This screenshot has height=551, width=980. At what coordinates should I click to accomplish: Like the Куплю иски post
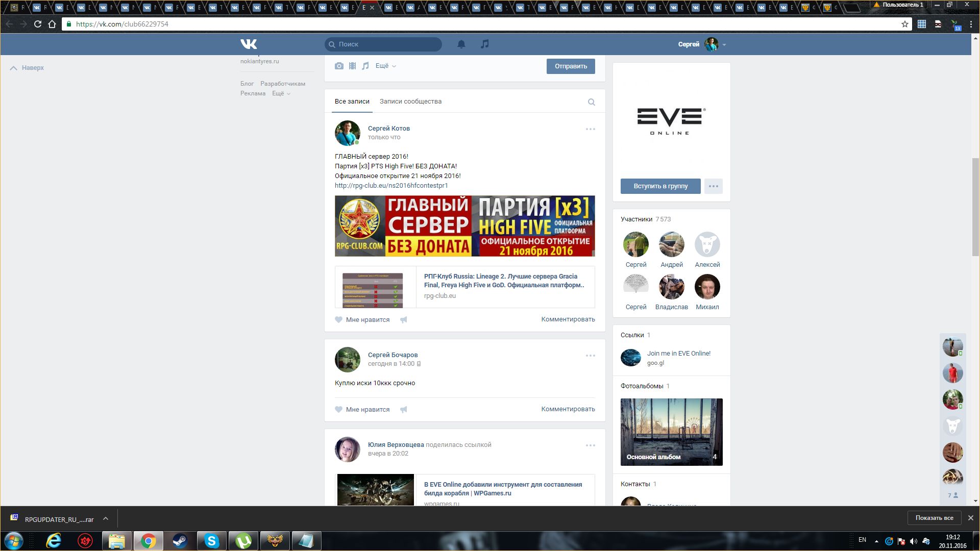click(362, 409)
